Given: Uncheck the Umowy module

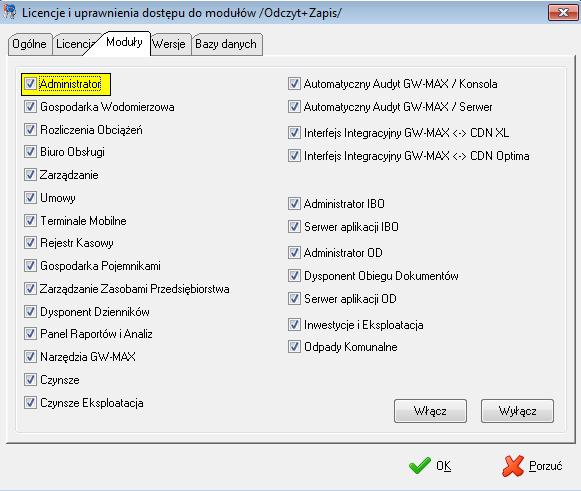Looking at the screenshot, I should (x=30, y=198).
